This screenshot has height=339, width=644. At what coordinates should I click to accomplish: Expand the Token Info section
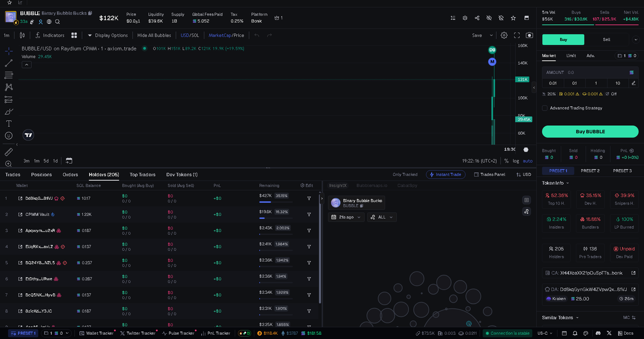point(555,183)
